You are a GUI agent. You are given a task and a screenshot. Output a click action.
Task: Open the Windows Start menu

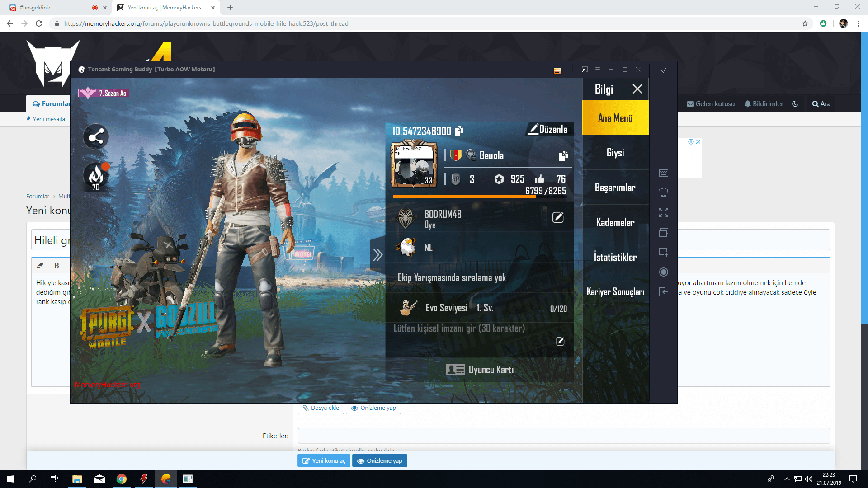[11, 479]
